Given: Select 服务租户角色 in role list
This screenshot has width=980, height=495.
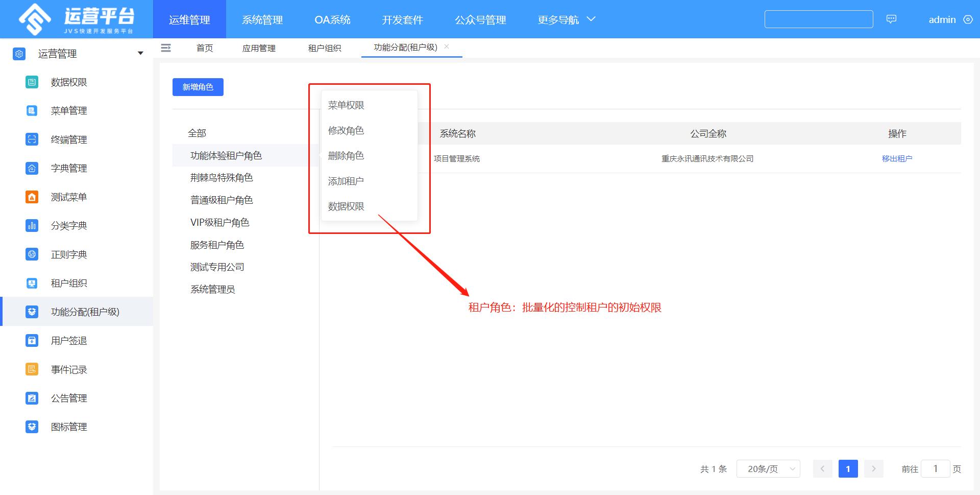Looking at the screenshot, I should 217,245.
